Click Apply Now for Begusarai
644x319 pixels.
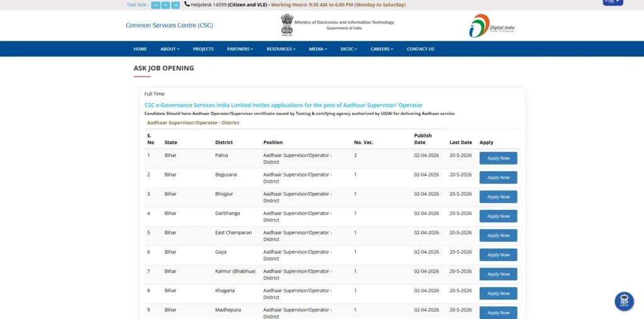click(x=498, y=178)
